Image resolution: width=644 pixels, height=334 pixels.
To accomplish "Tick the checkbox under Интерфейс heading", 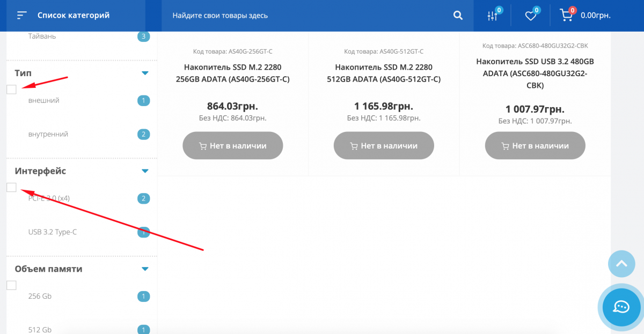I will tap(11, 187).
